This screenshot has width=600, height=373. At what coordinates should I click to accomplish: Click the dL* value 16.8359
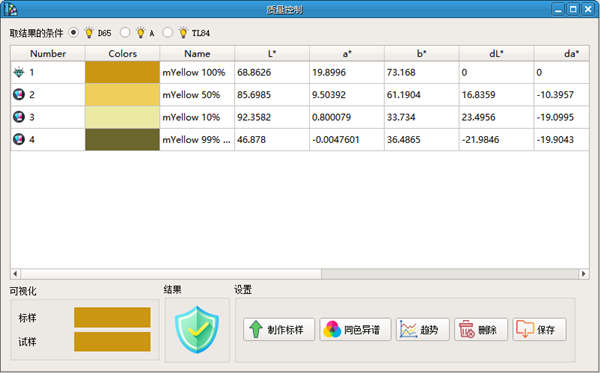[x=478, y=94]
